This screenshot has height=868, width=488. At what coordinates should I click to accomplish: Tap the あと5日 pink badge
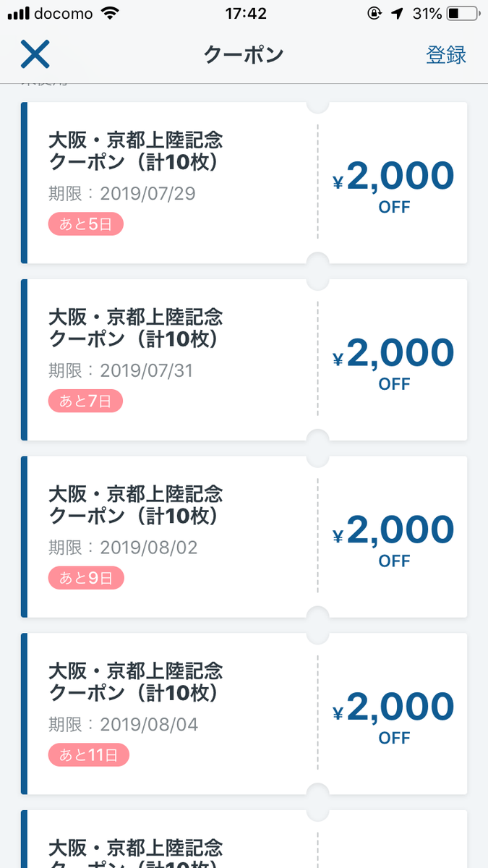[85, 224]
